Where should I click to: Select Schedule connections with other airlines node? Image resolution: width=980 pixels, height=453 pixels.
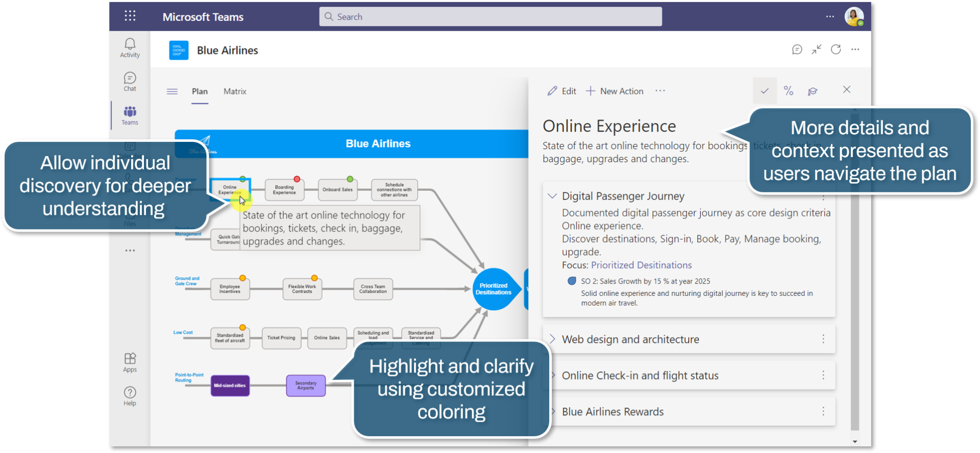point(394,190)
